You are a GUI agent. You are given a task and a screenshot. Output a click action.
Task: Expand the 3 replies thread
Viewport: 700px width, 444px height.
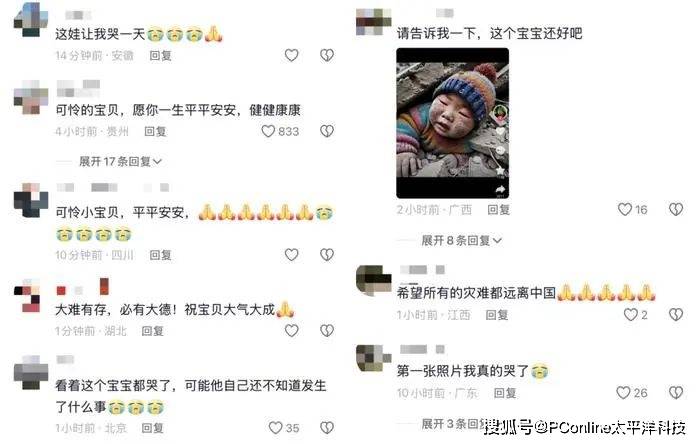click(x=453, y=424)
